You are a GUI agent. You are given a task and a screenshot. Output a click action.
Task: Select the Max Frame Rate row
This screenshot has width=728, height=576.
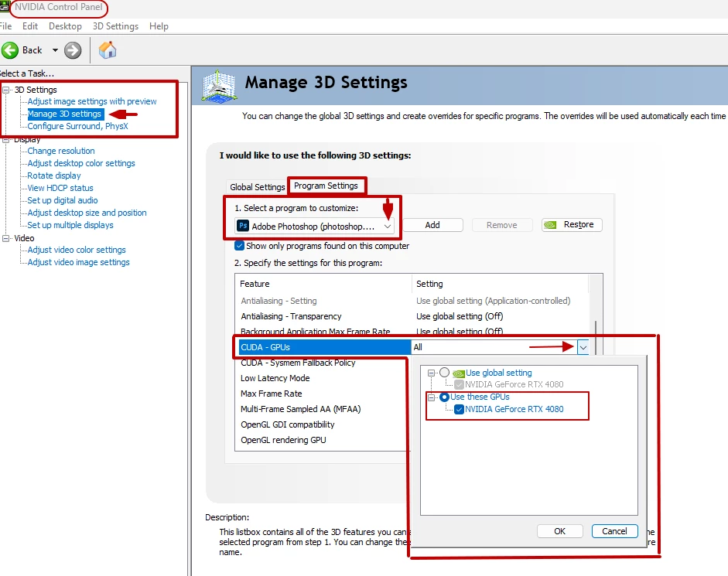[x=323, y=394]
